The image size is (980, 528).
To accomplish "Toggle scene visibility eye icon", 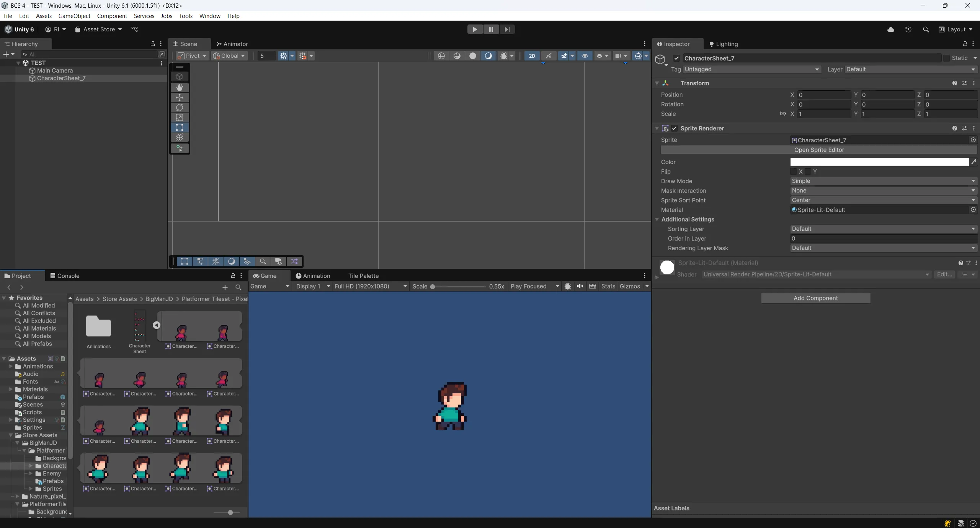I will pyautogui.click(x=585, y=56).
